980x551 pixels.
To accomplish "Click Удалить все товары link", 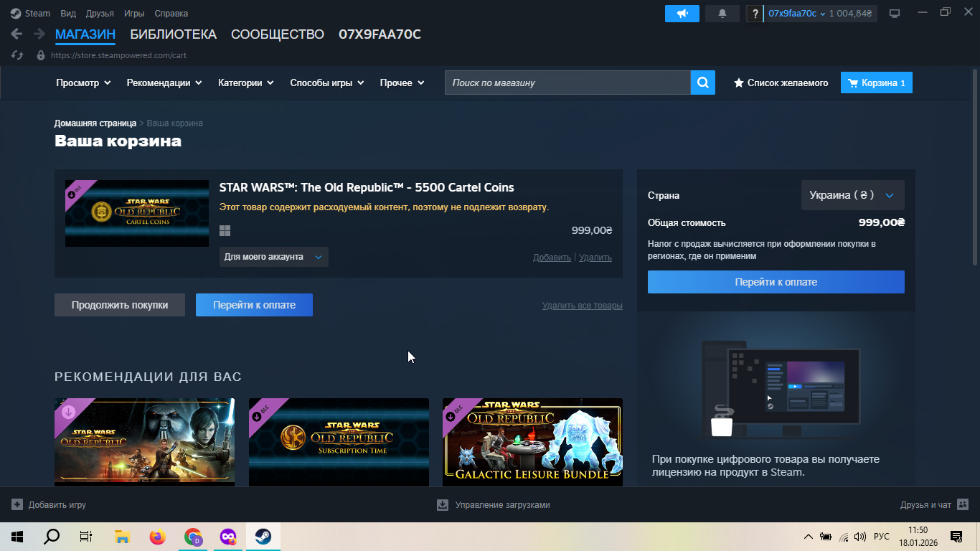I will [x=583, y=306].
